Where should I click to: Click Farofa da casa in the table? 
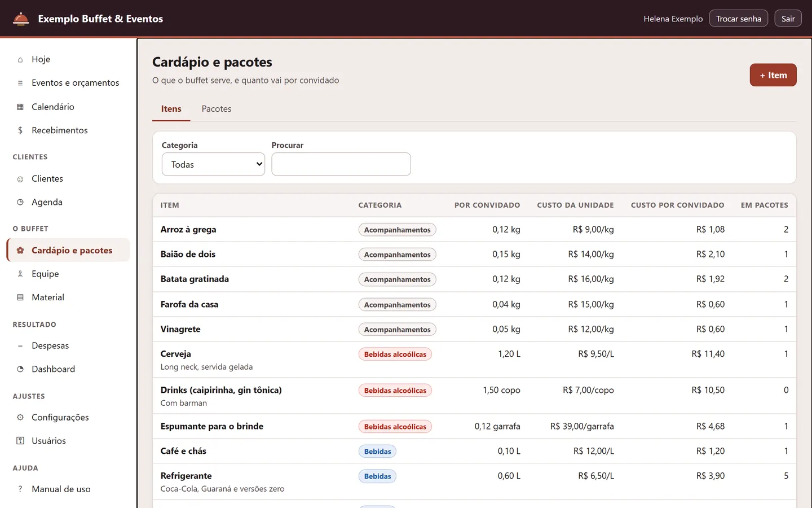coord(189,304)
